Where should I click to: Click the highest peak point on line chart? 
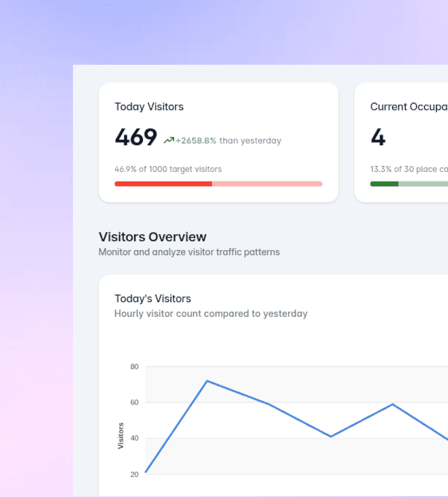coord(207,381)
